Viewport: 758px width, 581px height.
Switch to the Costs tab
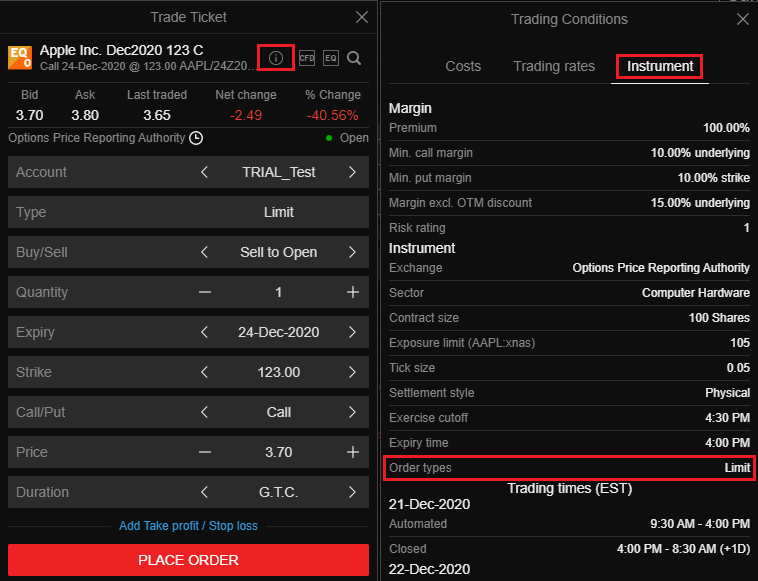pyautogui.click(x=463, y=66)
